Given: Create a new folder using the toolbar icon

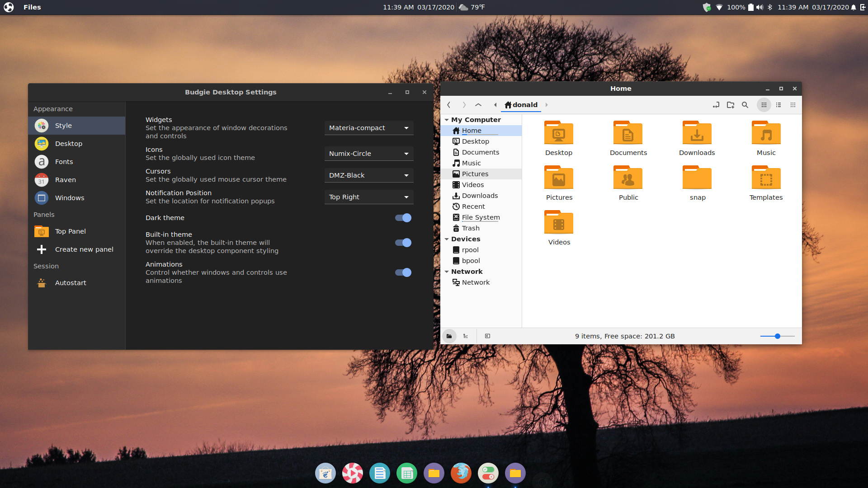Looking at the screenshot, I should 730,105.
